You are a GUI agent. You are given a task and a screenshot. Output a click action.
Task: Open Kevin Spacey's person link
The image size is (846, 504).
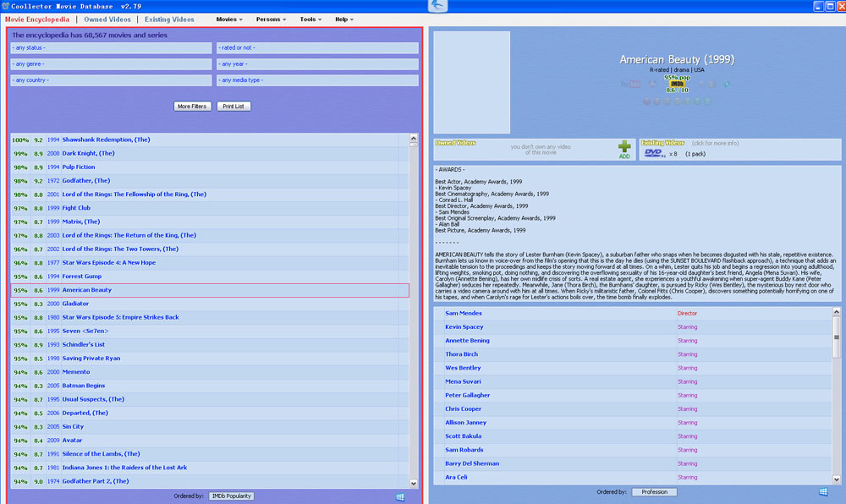pos(464,327)
